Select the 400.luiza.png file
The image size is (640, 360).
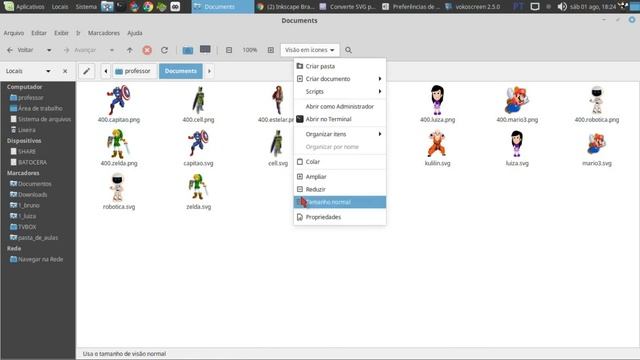pos(438,104)
